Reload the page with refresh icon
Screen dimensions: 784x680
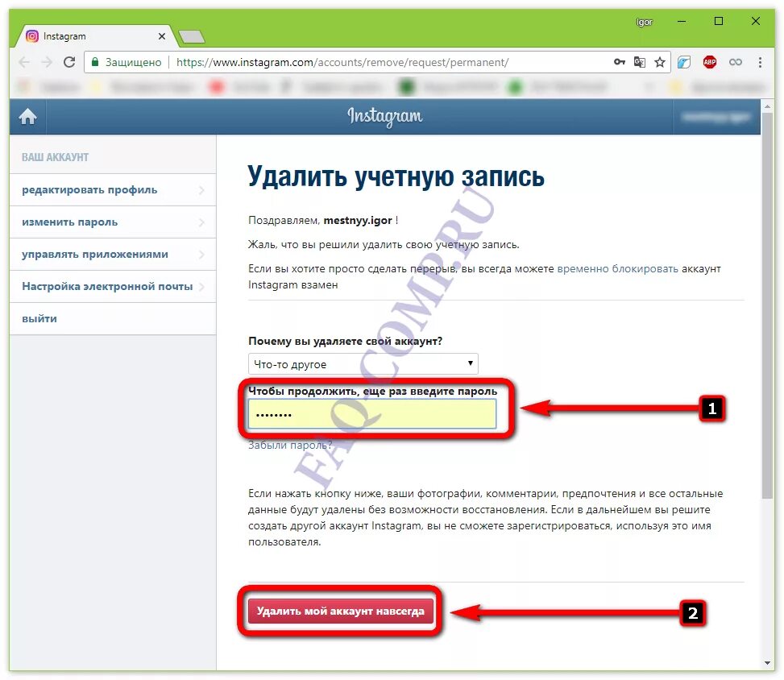[69, 62]
